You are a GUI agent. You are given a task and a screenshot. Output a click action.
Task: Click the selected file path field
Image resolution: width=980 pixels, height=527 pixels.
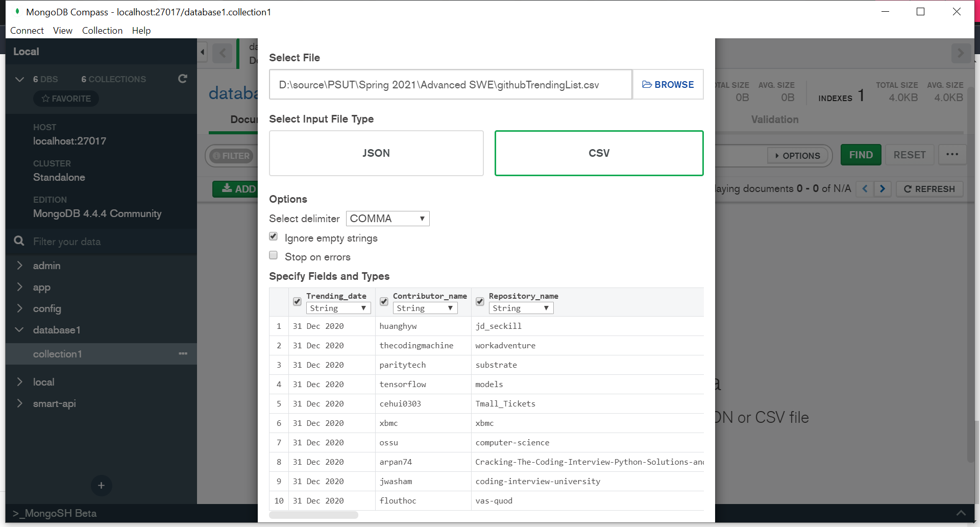[x=450, y=84]
